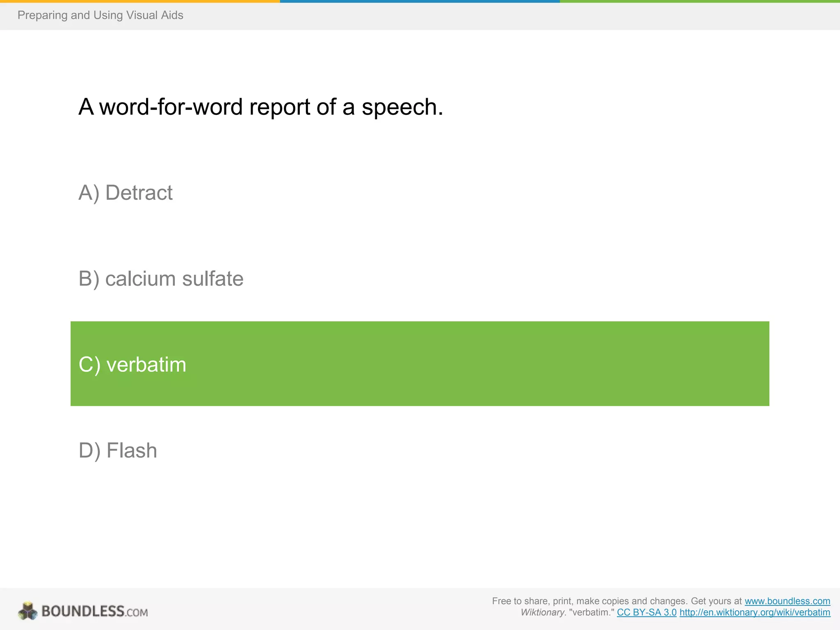Click the italic 'Wiktionary' source name
Image resolution: width=840 pixels, height=630 pixels.
(543, 612)
